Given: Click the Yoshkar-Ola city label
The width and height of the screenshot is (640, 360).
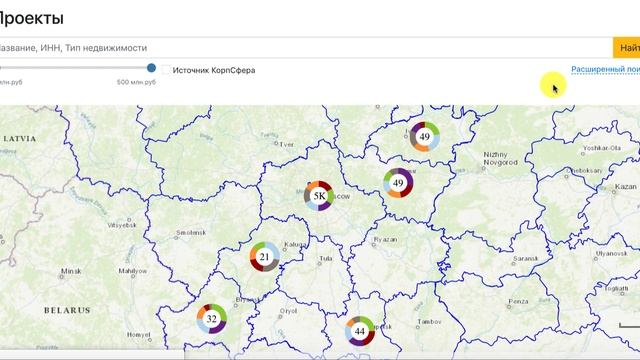Looking at the screenshot, I should click(602, 148).
